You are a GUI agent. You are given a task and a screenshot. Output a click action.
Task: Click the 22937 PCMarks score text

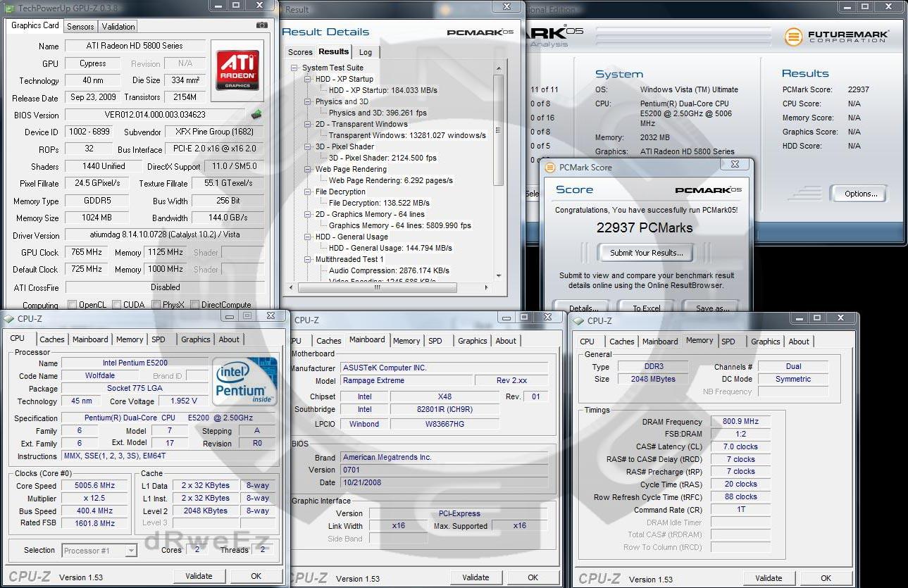coord(645,227)
